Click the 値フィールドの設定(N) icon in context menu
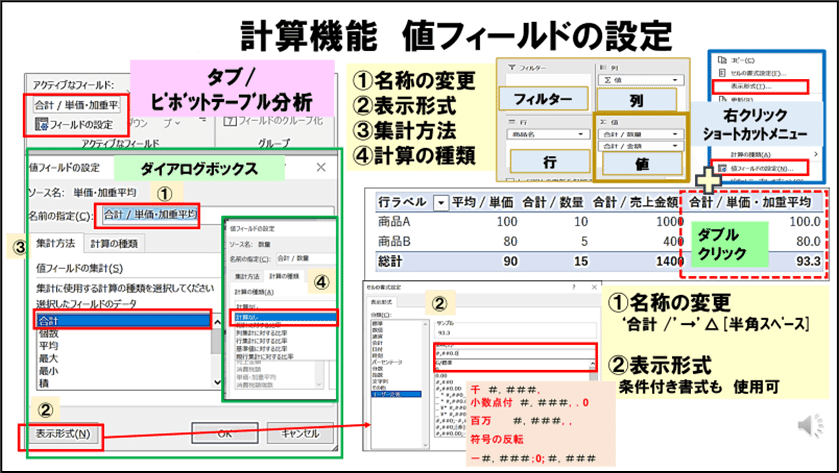The height and width of the screenshot is (473, 839). pyautogui.click(x=723, y=168)
